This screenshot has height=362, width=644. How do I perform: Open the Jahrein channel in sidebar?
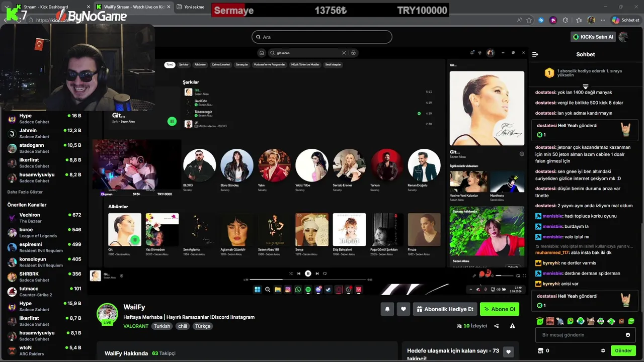tap(44, 133)
